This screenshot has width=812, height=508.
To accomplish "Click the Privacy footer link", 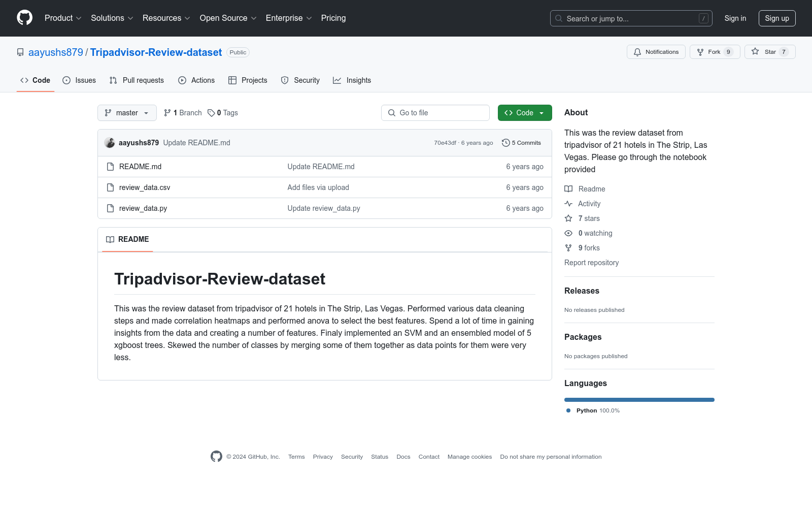I will pos(323,457).
